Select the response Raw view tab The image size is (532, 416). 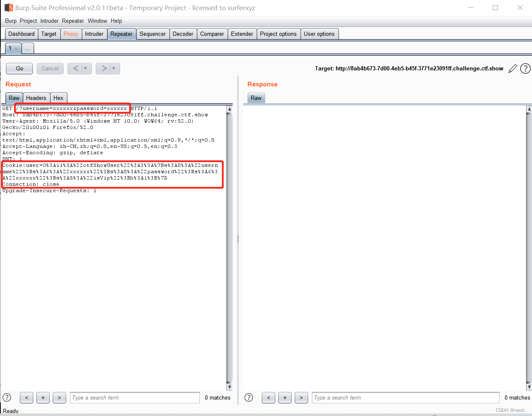tap(256, 98)
